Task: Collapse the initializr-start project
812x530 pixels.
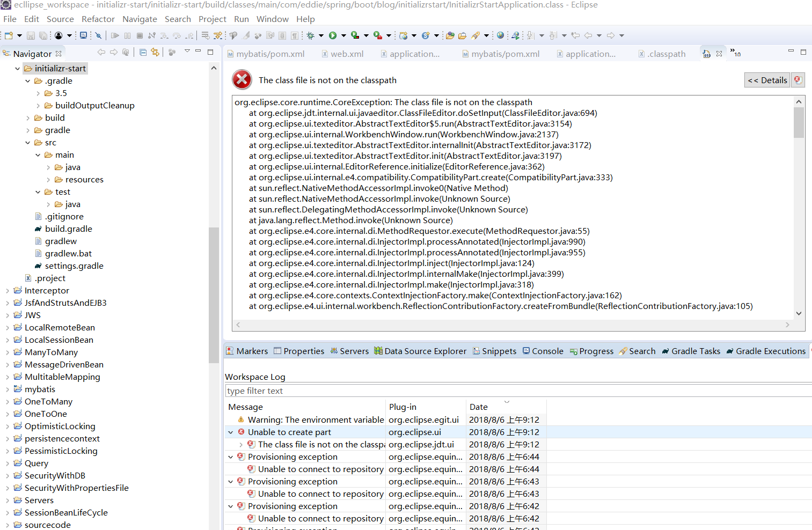Action: [x=18, y=69]
